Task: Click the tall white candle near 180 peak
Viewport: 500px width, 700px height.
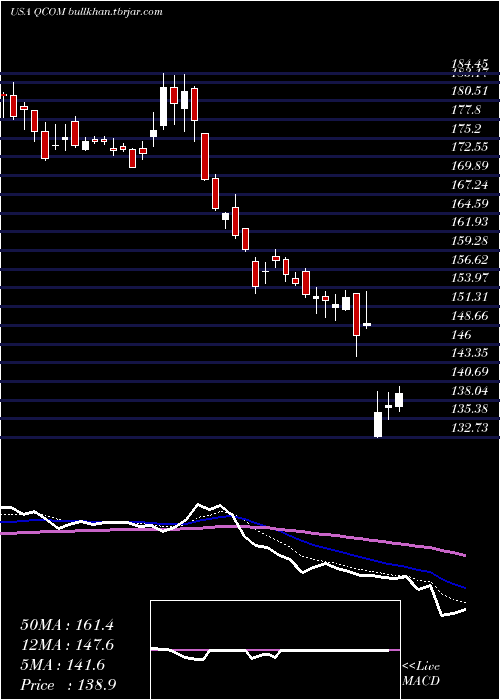Action: pos(163,107)
